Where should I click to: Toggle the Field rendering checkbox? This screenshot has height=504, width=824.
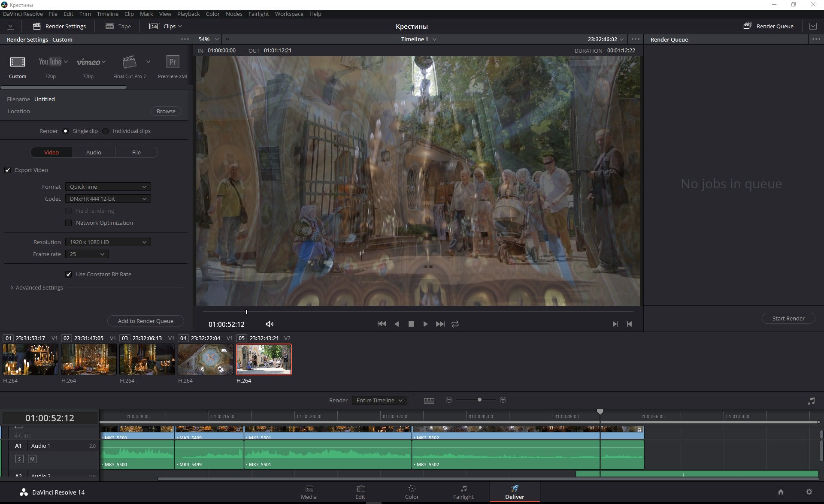69,211
